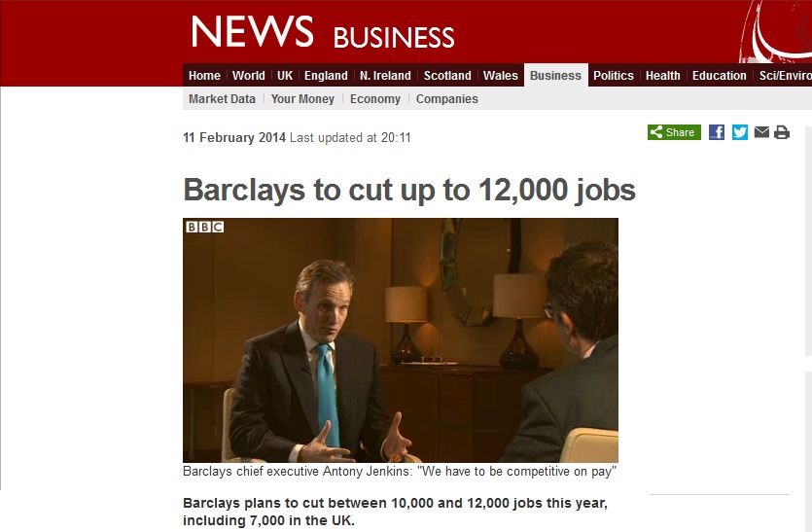
Task: Select the Business tab
Action: [x=555, y=76]
